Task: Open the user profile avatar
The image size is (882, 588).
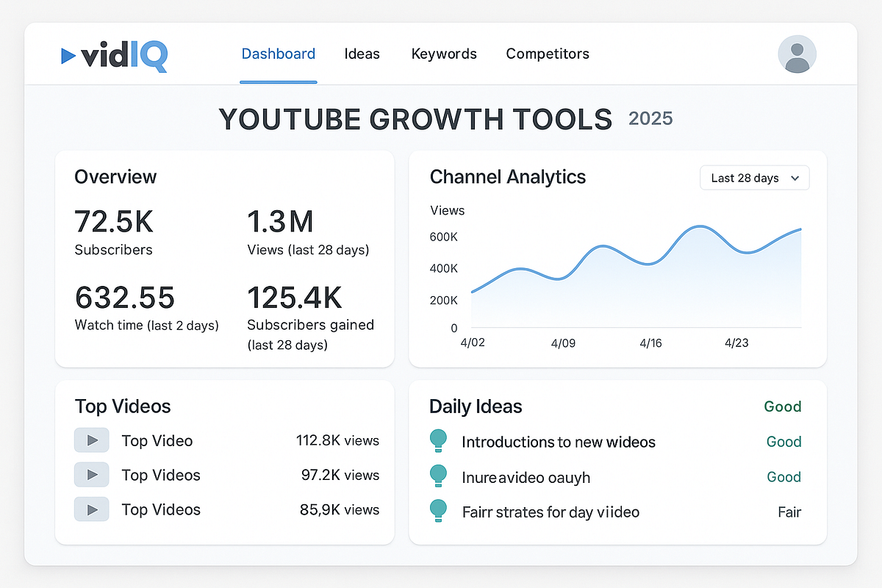Action: (797, 54)
